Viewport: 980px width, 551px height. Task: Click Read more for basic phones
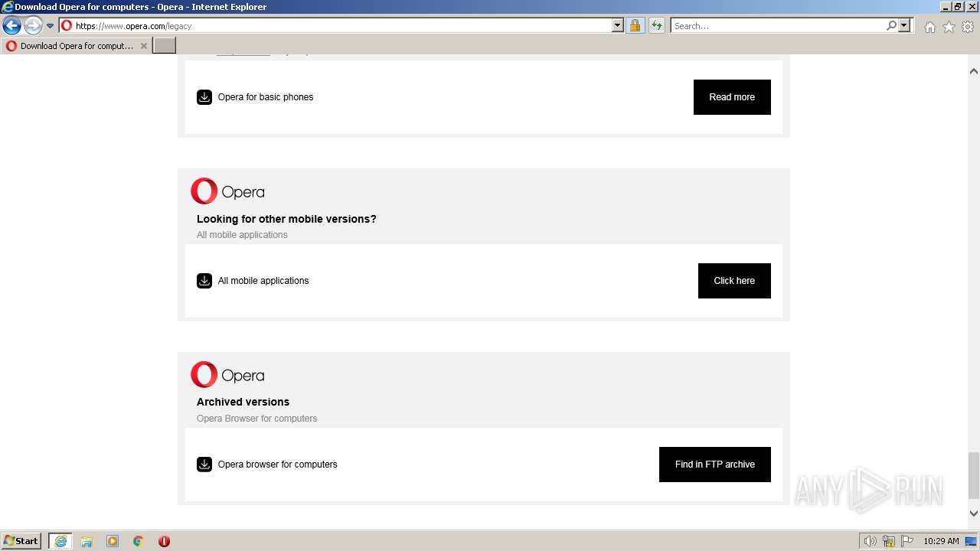pos(732,97)
